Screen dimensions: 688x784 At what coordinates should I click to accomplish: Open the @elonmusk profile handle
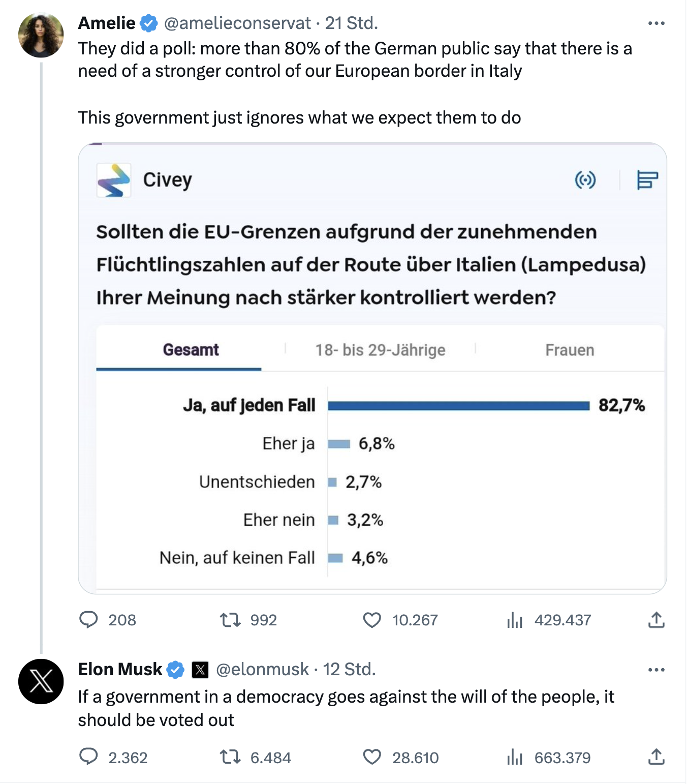tap(262, 670)
